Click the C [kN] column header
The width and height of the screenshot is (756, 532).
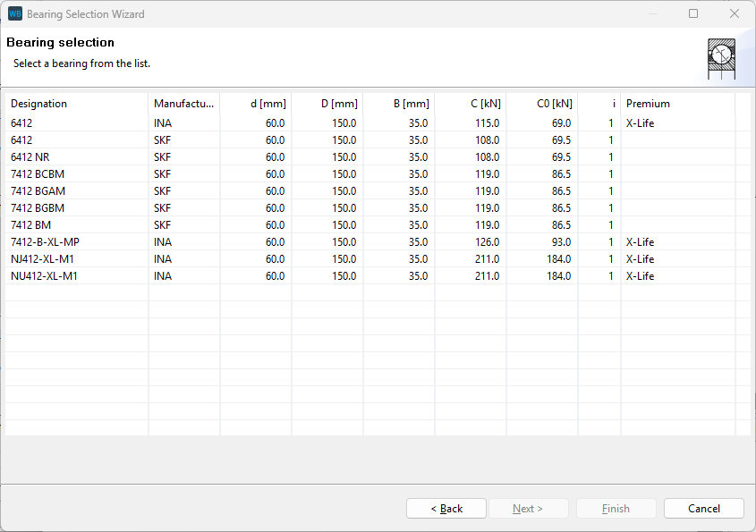(486, 104)
